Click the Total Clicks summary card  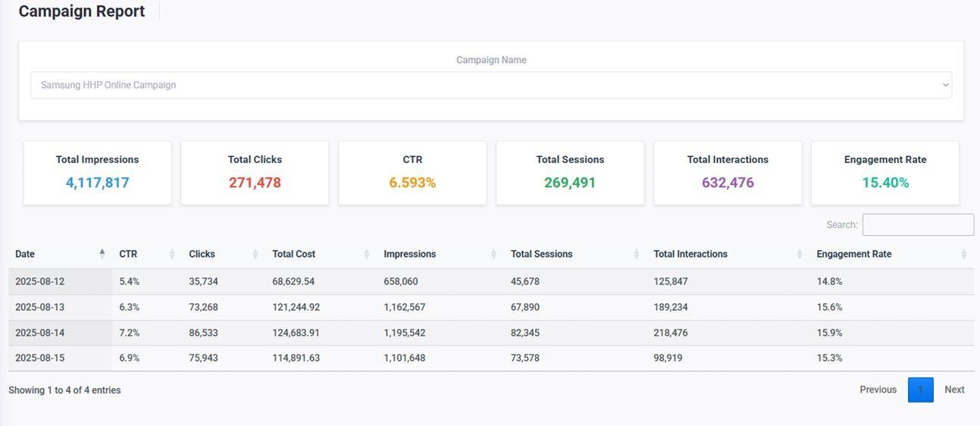click(255, 172)
